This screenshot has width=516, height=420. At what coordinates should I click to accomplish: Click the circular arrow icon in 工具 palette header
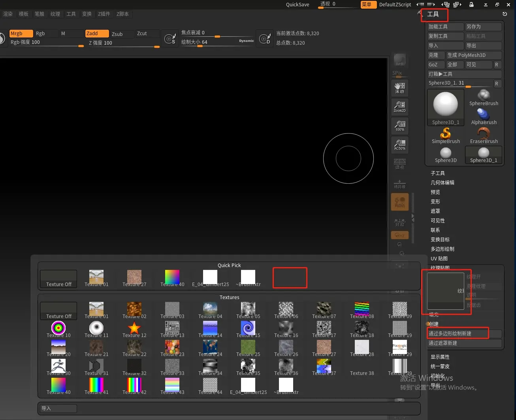(x=505, y=14)
